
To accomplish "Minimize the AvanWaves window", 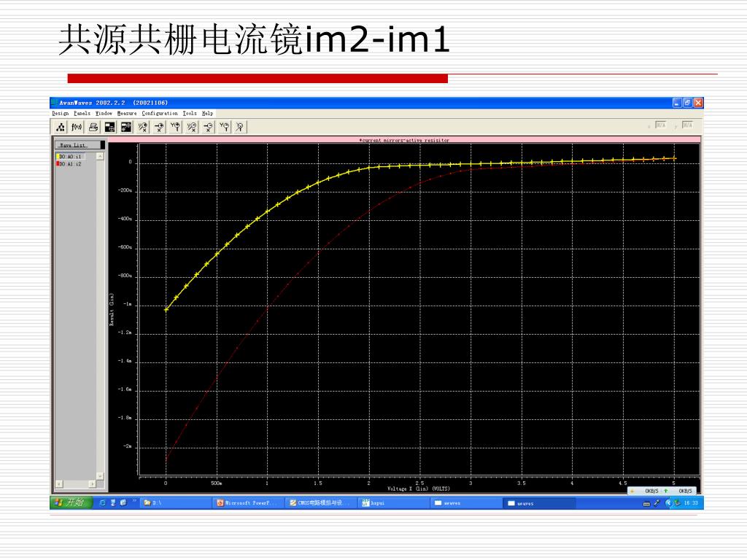I will point(677,103).
